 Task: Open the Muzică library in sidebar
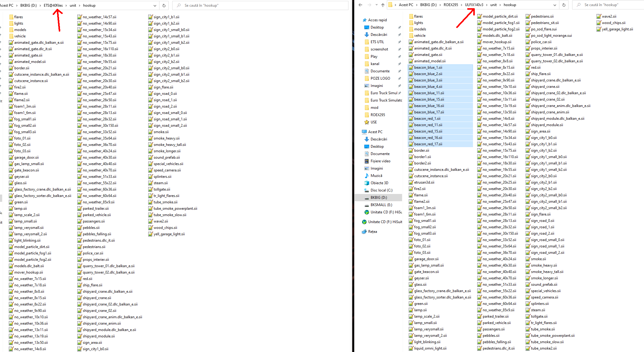pyautogui.click(x=376, y=176)
